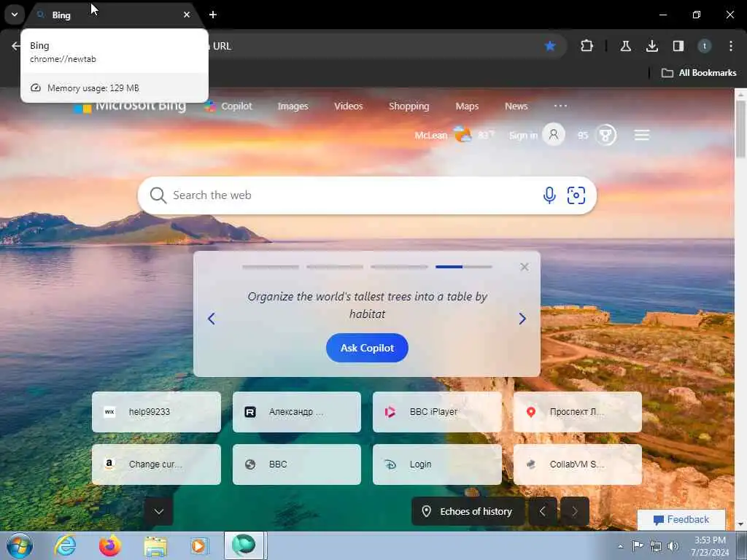The width and height of the screenshot is (747, 560).
Task: Select first progress bar of suggestion card
Action: 270,267
